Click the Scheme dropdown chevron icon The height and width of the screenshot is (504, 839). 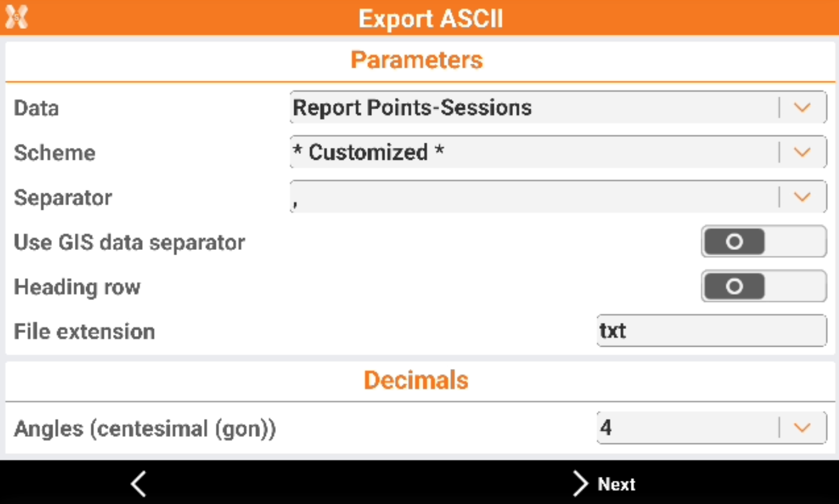802,153
